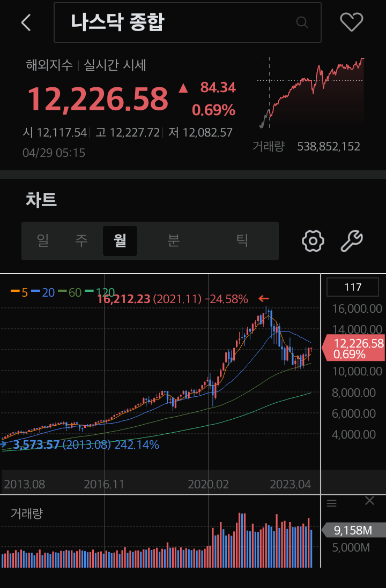Click the 04/29 05:15 timestamp
This screenshot has height=588, width=386.
[54, 153]
